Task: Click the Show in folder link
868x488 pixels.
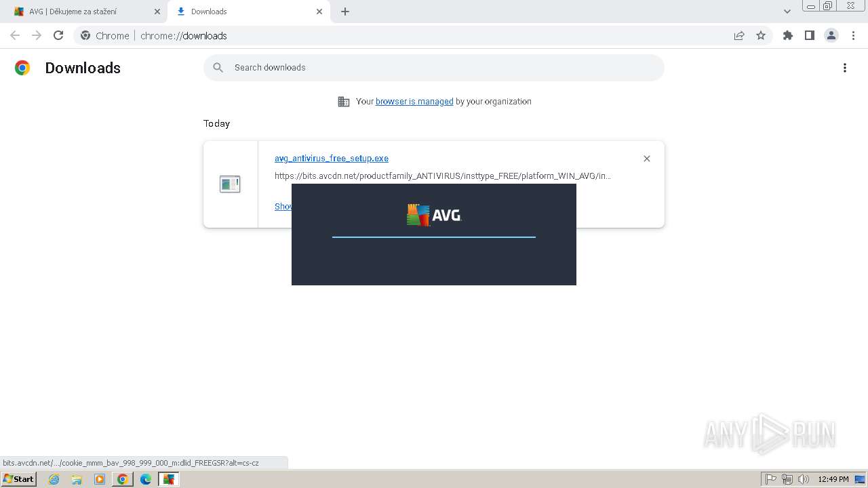Action: pyautogui.click(x=283, y=207)
